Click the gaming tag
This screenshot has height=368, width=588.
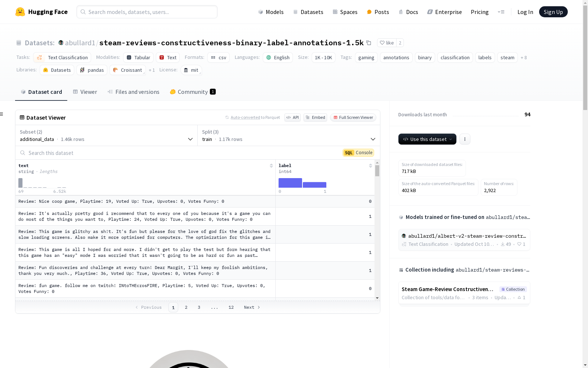click(x=366, y=57)
